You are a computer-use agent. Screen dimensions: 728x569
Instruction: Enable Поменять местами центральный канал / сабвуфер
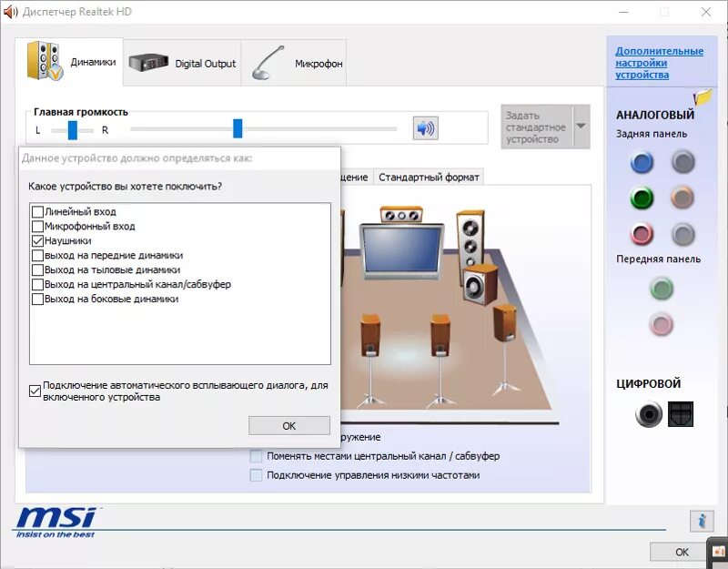256,456
